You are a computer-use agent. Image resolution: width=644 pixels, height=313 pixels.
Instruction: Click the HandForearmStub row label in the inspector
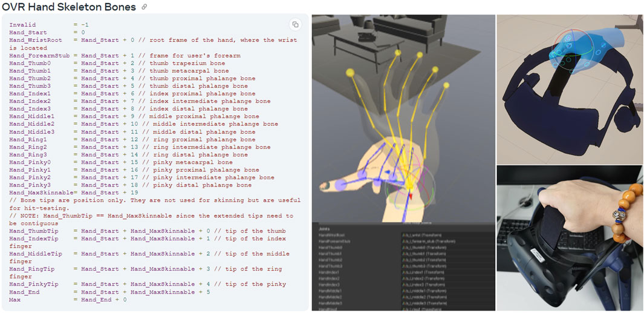(x=334, y=242)
